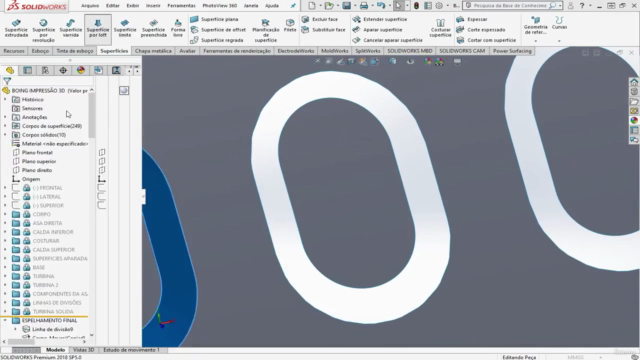640x360 pixels.
Task: Open the ConfigurationManager panel tab
Action: (45, 70)
